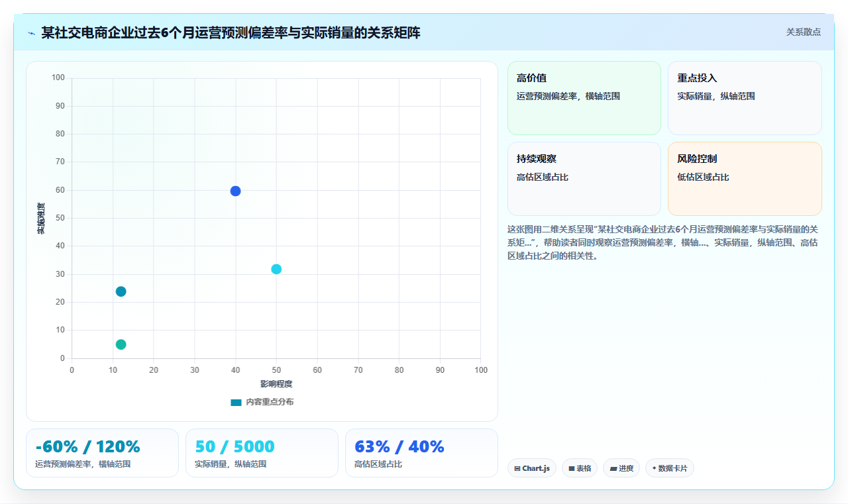The width and height of the screenshot is (848, 504).
Task: Click the 进度 tag
Action: [621, 468]
